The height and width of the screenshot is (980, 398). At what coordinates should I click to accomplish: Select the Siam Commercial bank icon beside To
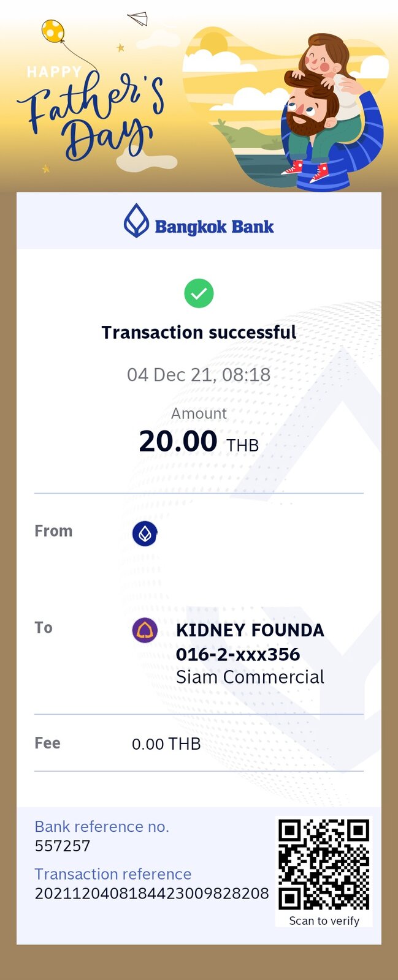pos(145,630)
